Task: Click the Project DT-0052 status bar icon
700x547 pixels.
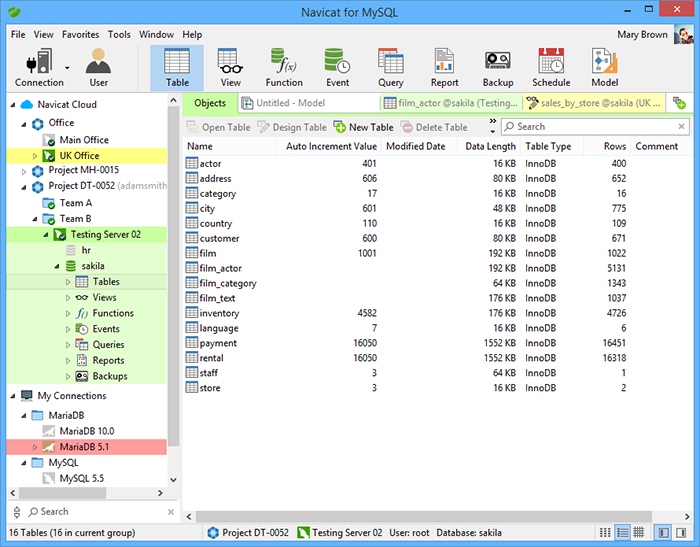Action: click(213, 532)
